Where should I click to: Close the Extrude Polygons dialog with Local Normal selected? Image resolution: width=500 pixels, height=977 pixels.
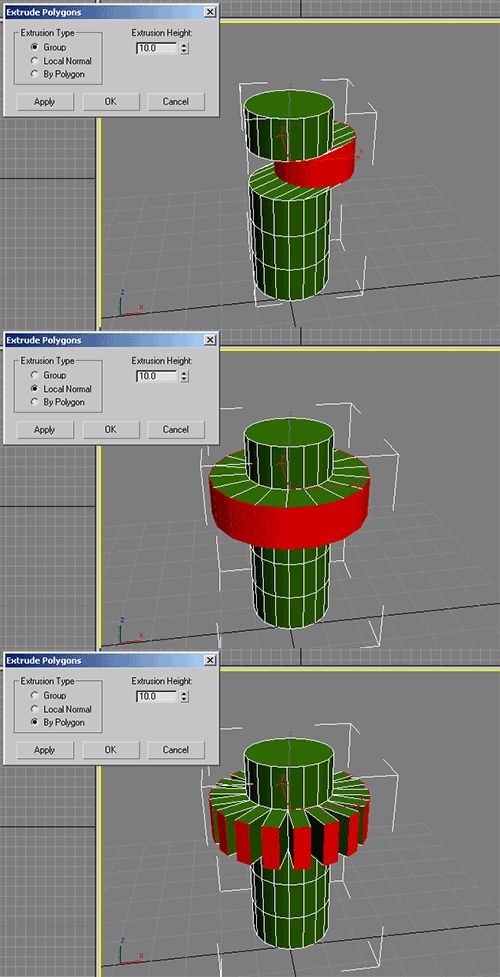point(210,340)
